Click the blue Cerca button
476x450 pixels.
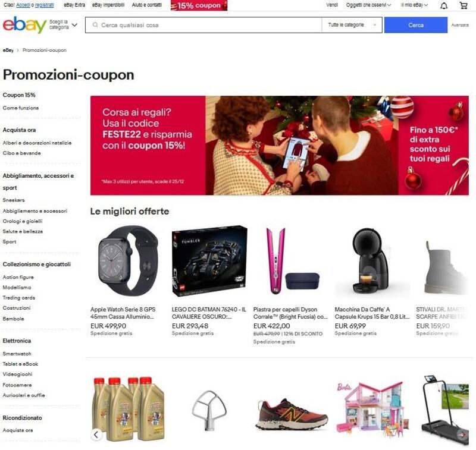tap(415, 25)
